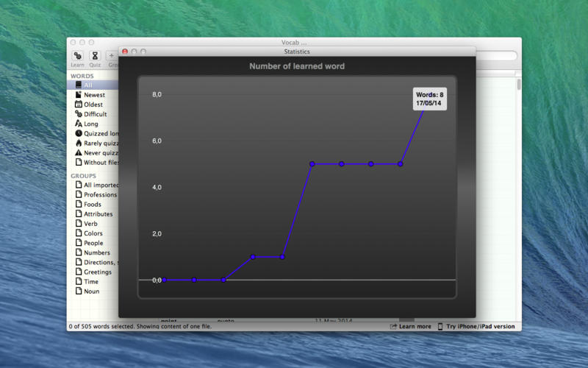Open the Colors group
The image size is (588, 368).
tap(93, 233)
